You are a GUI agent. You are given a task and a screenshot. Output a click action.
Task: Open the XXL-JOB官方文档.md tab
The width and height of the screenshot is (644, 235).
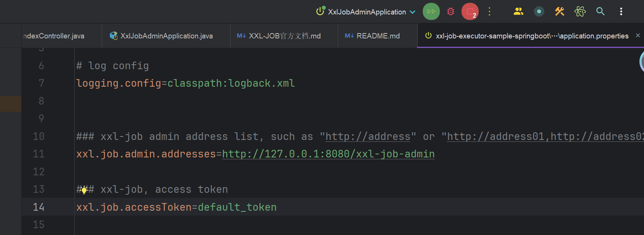284,36
